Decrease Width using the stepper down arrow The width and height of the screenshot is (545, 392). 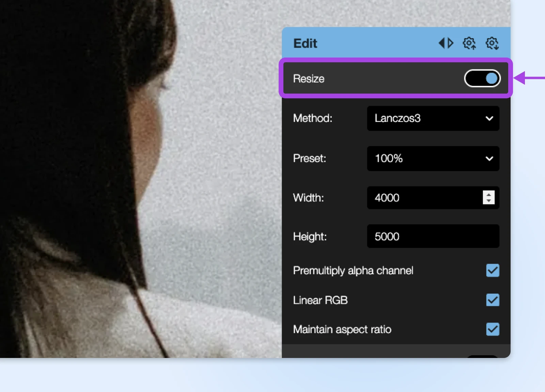click(489, 201)
